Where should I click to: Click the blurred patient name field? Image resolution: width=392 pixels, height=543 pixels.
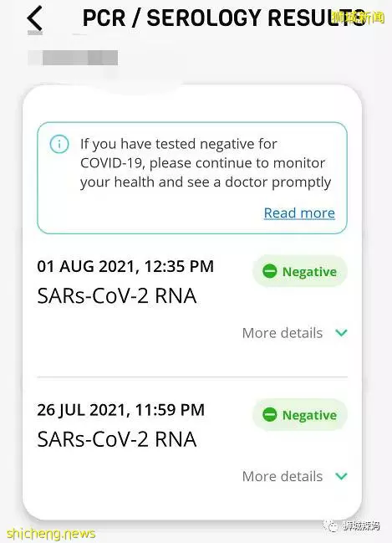tap(73, 58)
